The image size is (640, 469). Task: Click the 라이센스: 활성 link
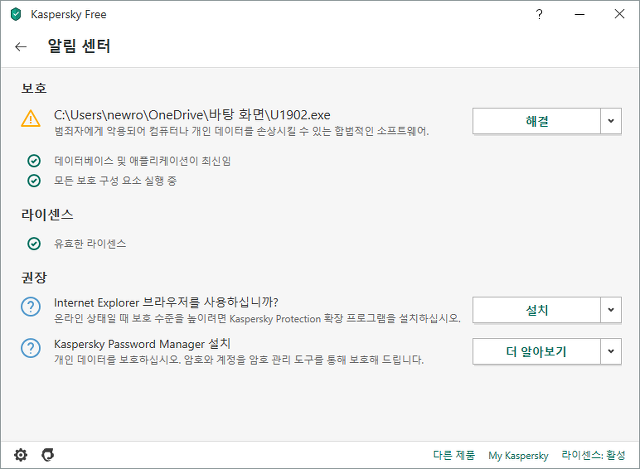point(593,455)
